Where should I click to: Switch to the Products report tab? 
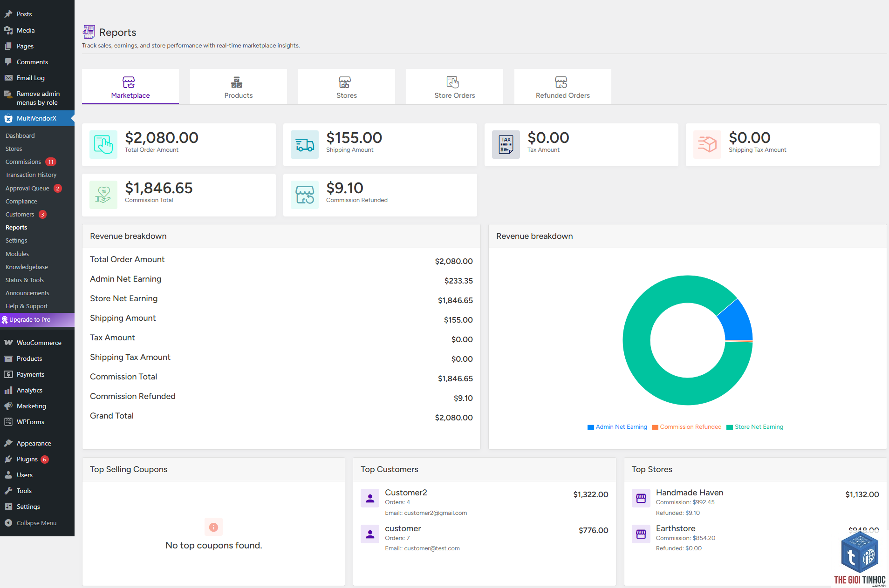click(239, 87)
